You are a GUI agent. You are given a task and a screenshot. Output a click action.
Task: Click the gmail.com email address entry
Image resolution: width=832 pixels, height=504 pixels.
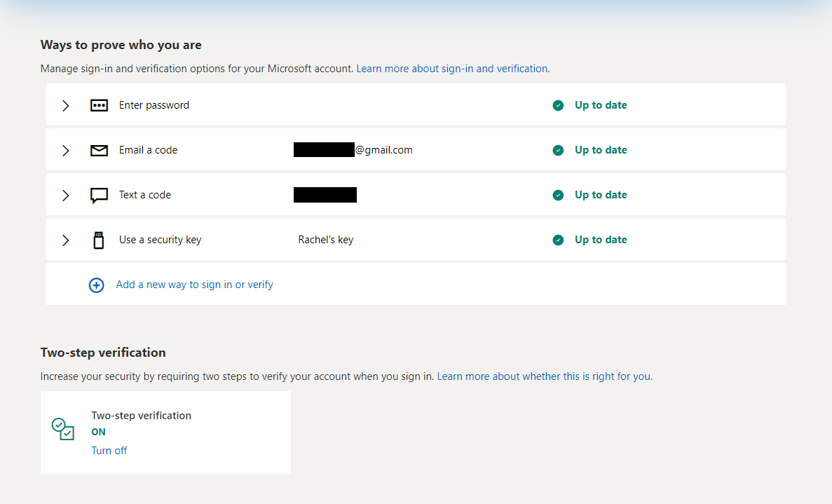pyautogui.click(x=353, y=149)
